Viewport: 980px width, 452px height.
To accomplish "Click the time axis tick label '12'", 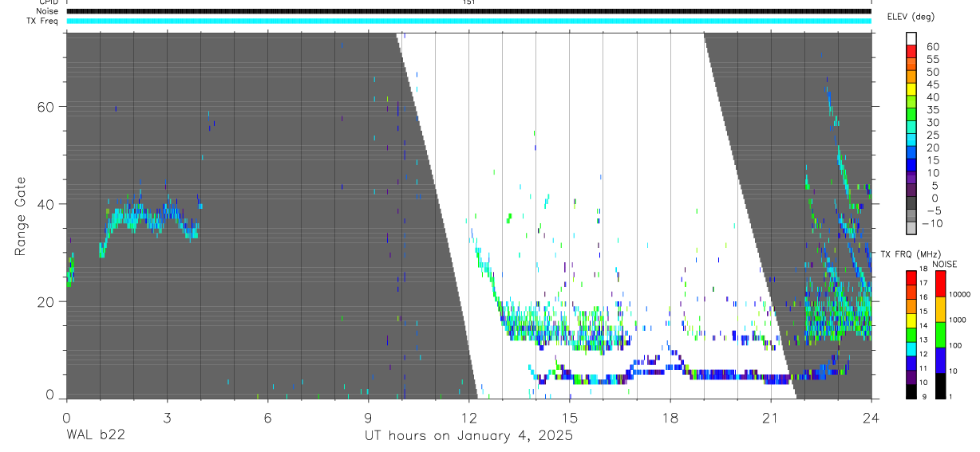I will [x=468, y=418].
